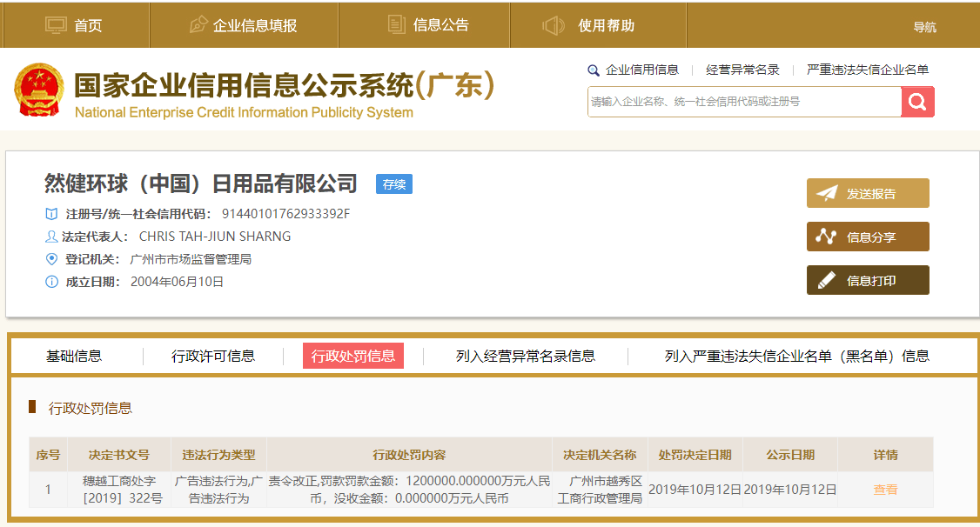This screenshot has height=527, width=980.
Task: Click the enterprise name search input field
Action: click(x=744, y=102)
